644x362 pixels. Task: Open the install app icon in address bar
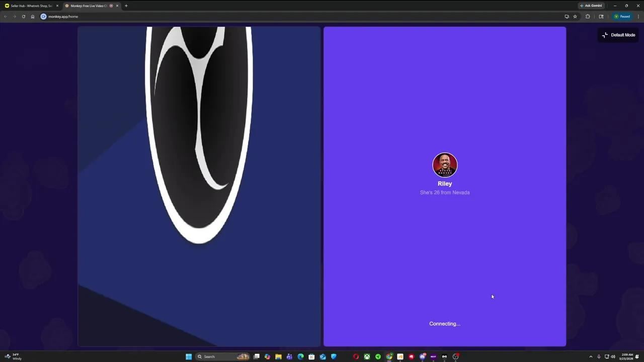pos(567,17)
